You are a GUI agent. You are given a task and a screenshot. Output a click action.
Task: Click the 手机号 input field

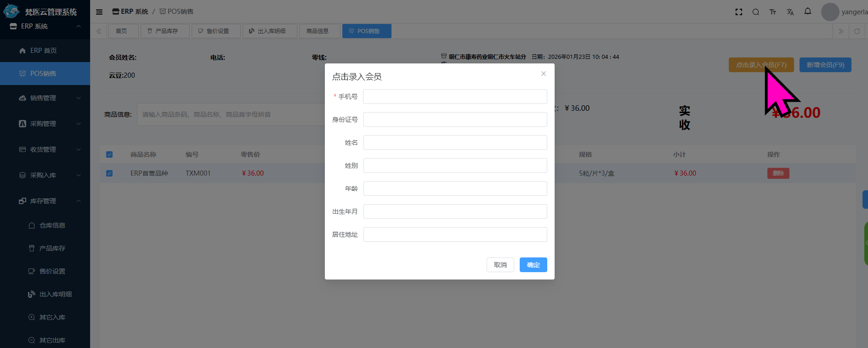pos(455,97)
